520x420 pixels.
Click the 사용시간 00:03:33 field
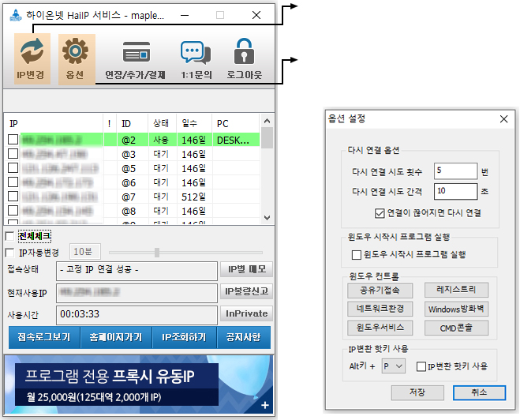click(x=137, y=315)
